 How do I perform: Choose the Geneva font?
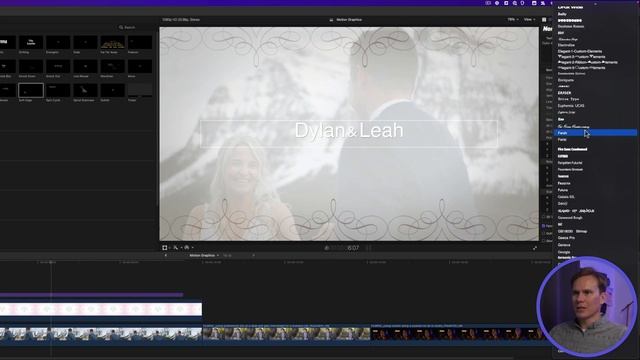coord(564,245)
